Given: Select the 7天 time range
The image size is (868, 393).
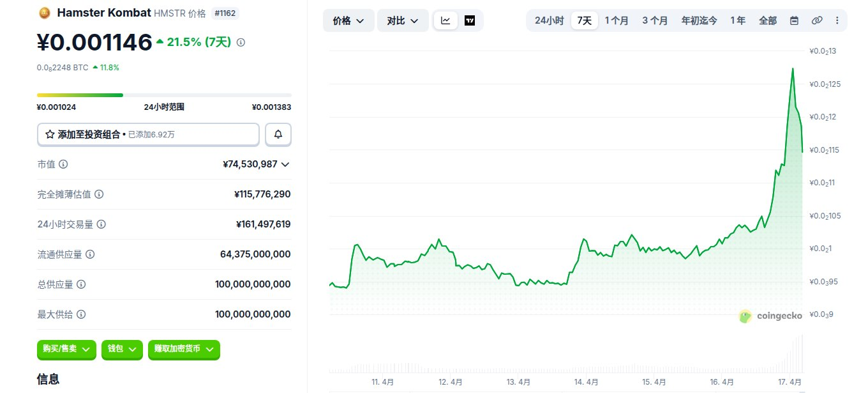Looking at the screenshot, I should (584, 20).
